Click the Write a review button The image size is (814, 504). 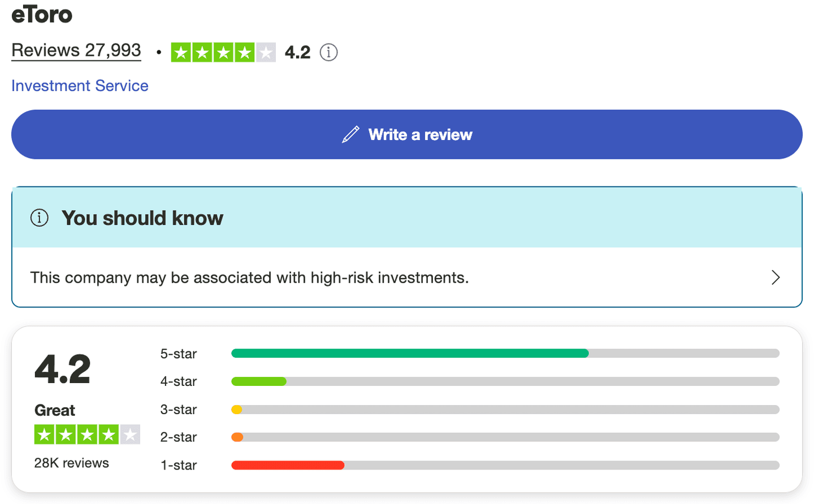coord(406,134)
